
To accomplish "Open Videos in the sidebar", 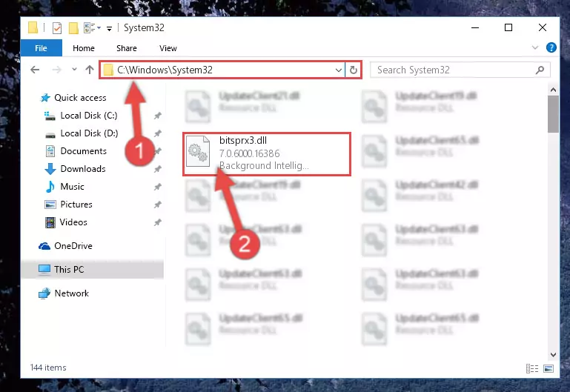I will click(x=66, y=222).
